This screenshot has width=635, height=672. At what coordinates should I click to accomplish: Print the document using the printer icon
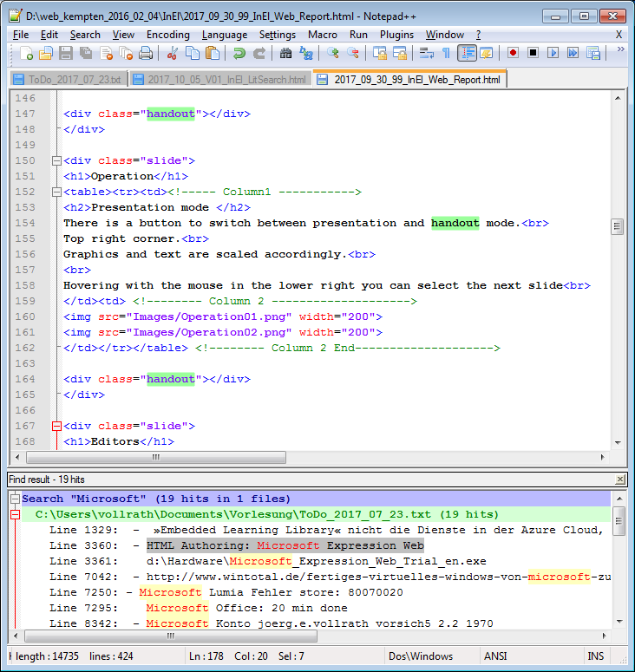click(x=146, y=54)
